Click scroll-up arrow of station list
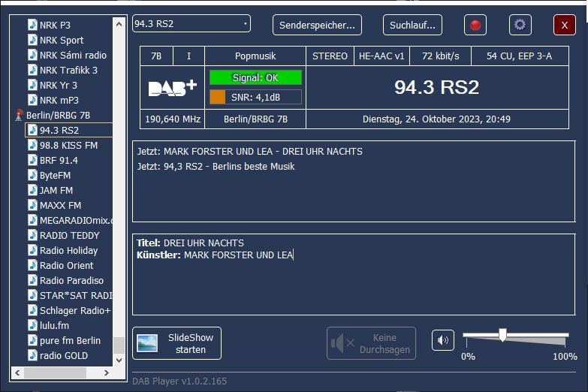 coord(119,24)
